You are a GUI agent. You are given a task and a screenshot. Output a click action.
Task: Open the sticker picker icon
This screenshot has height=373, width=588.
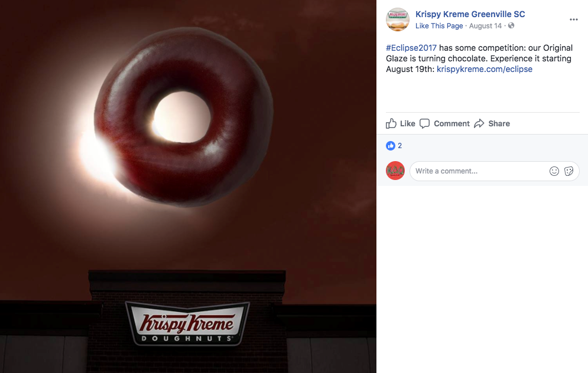(569, 171)
